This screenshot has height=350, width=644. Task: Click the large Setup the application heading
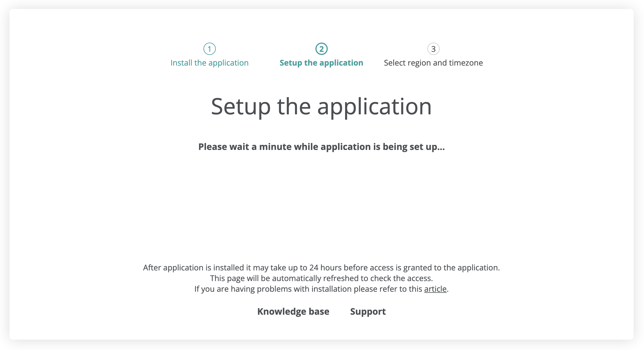[321, 106]
